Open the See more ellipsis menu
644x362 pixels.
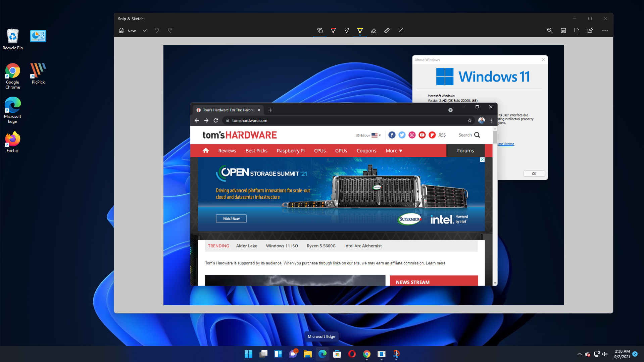point(605,31)
